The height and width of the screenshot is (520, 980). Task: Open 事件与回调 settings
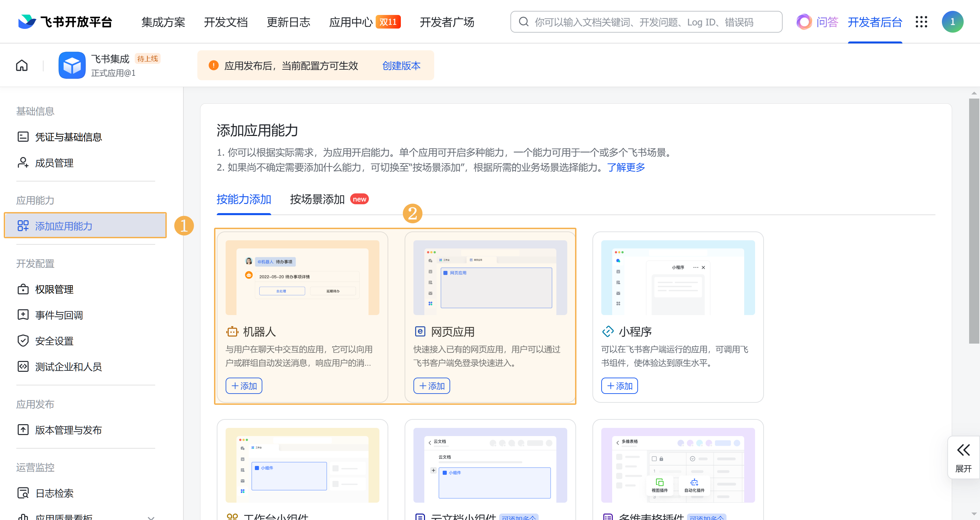59,315
